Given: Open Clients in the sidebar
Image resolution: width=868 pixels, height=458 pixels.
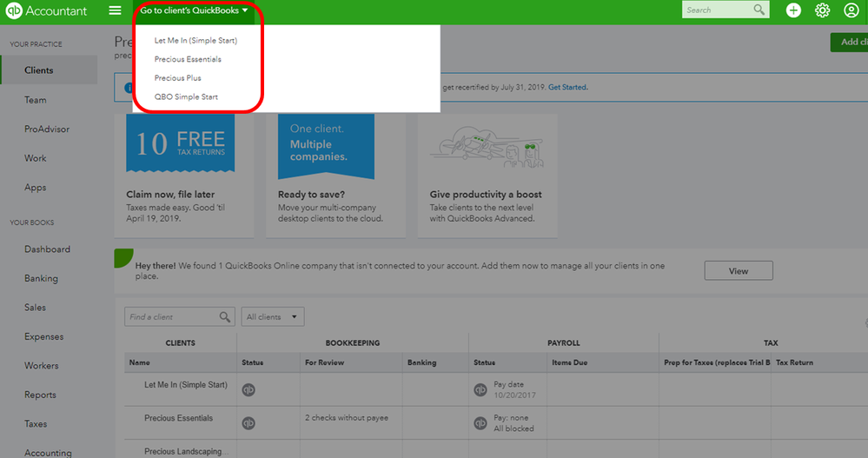Looking at the screenshot, I should (49, 70).
